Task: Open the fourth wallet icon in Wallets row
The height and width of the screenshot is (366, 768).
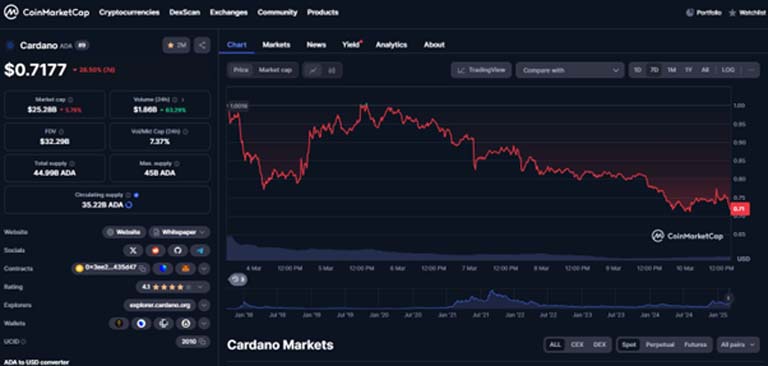Action: pyautogui.click(x=186, y=323)
